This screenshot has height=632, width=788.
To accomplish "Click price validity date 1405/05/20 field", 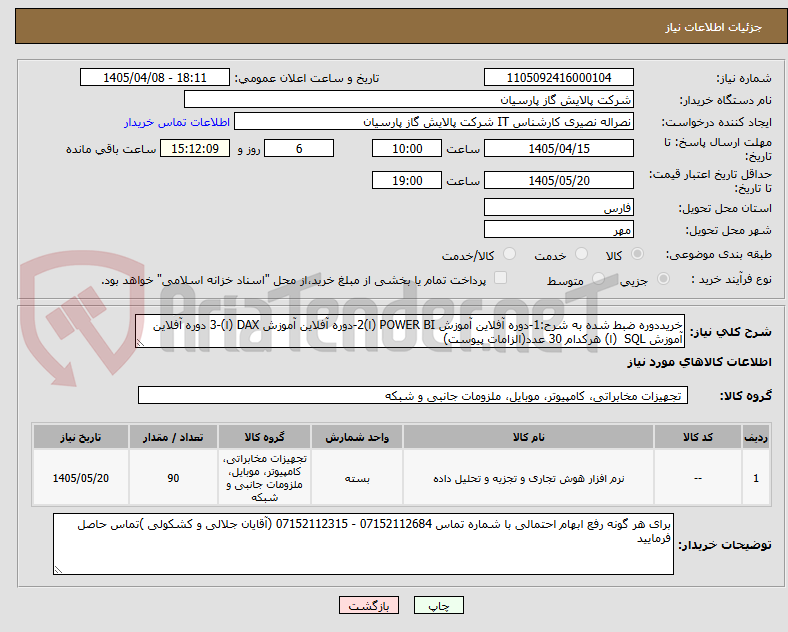I will click(558, 180).
